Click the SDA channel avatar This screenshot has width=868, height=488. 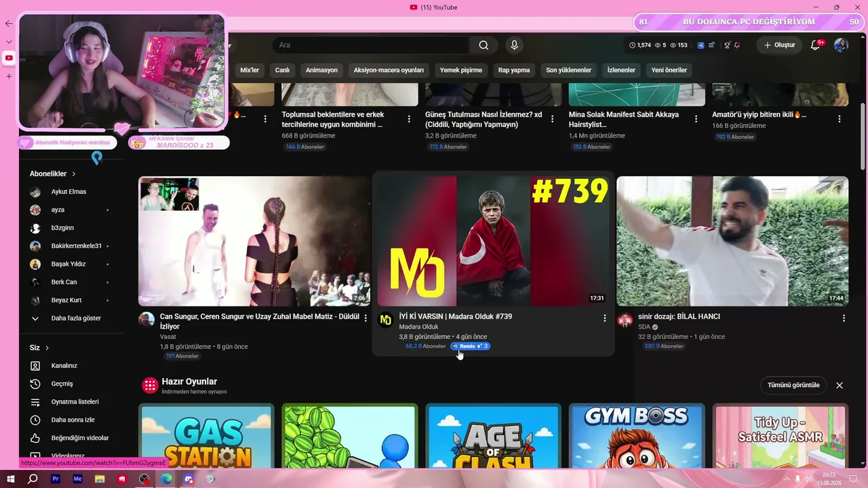coord(625,320)
